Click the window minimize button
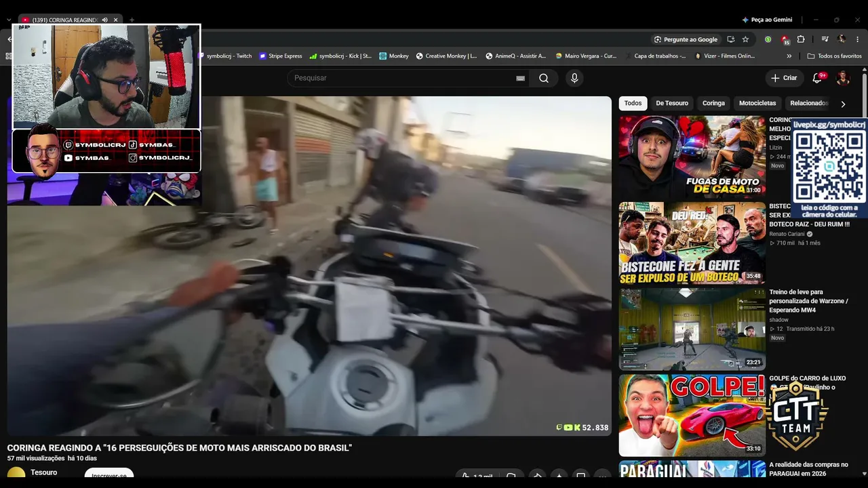868x488 pixels. pos(816,20)
